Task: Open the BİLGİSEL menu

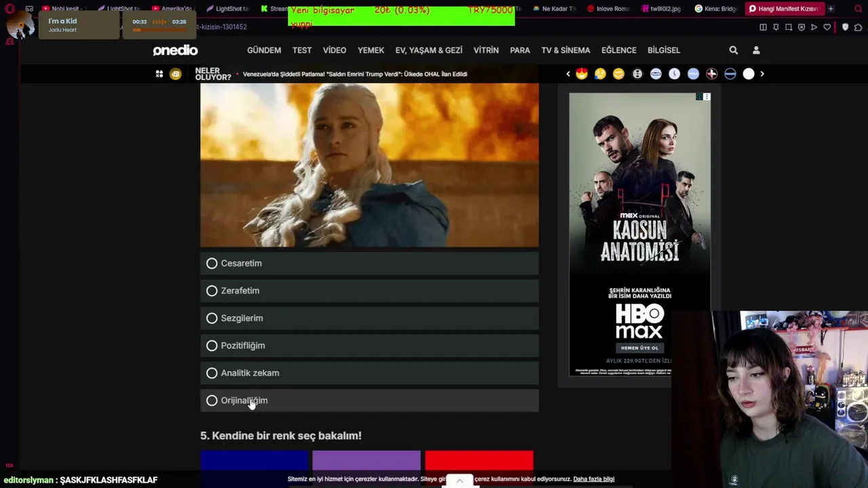Action: pos(664,50)
